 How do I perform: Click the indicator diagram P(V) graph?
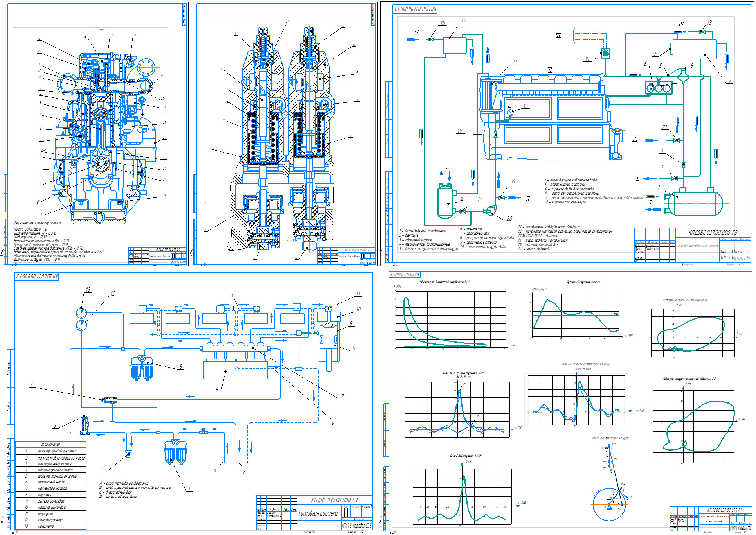[450, 319]
